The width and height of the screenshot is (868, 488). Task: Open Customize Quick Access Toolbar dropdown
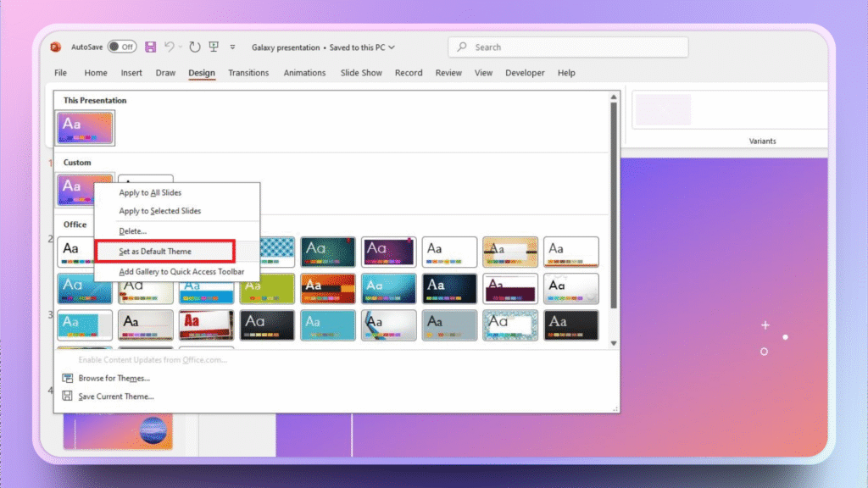click(233, 47)
